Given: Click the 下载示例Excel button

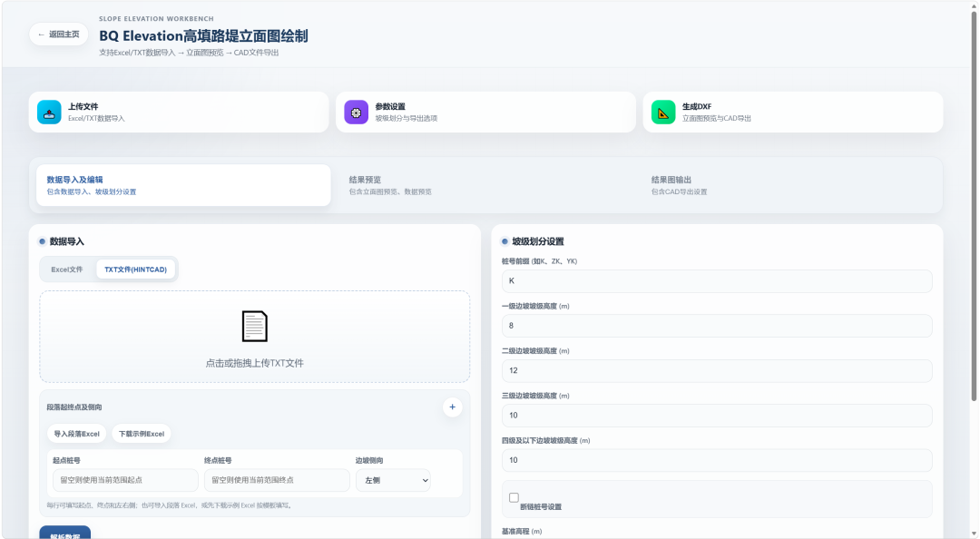Looking at the screenshot, I should (x=142, y=434).
